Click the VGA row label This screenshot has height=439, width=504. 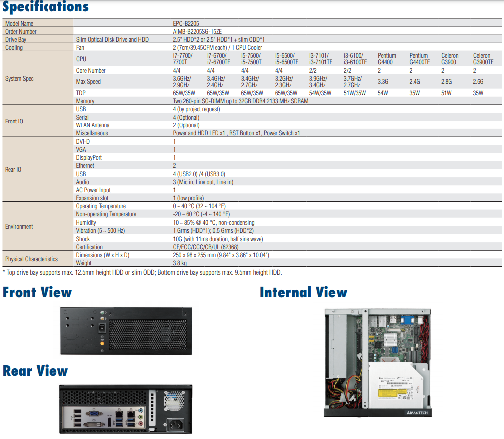(81, 150)
